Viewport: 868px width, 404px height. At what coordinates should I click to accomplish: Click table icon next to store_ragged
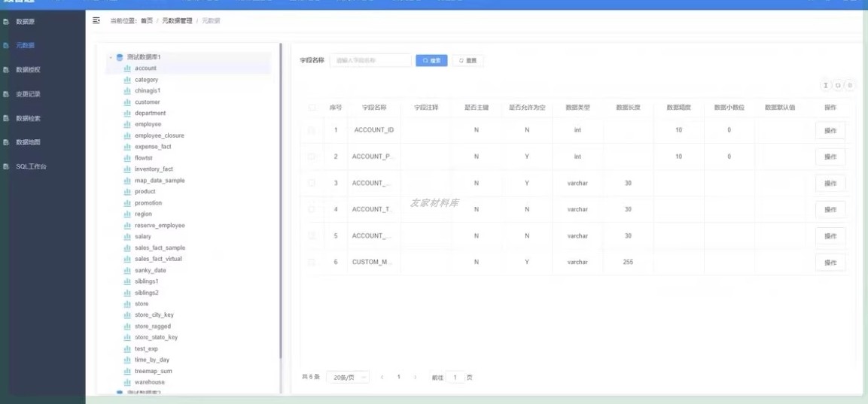(127, 327)
